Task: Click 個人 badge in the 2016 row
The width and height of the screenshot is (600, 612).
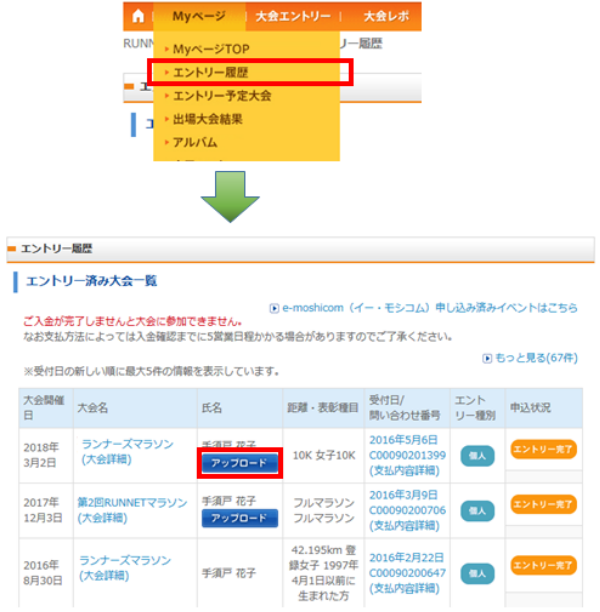Action: click(x=478, y=573)
